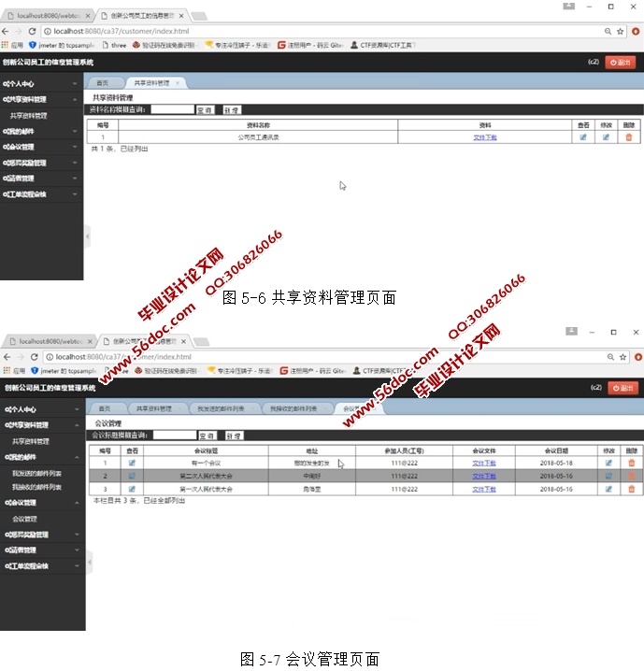The image size is (644, 671).
Task: Download meeting file for 有一个会议
Action: 484,463
